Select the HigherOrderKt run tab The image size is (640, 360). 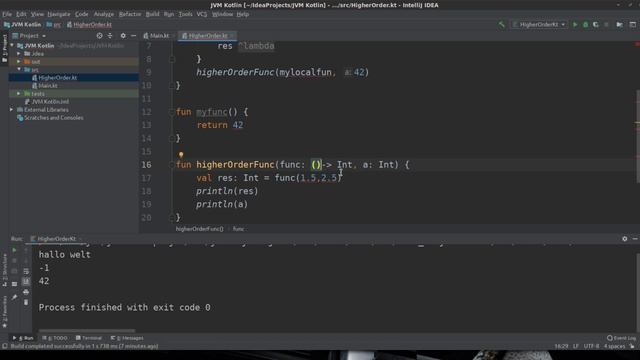(56, 239)
